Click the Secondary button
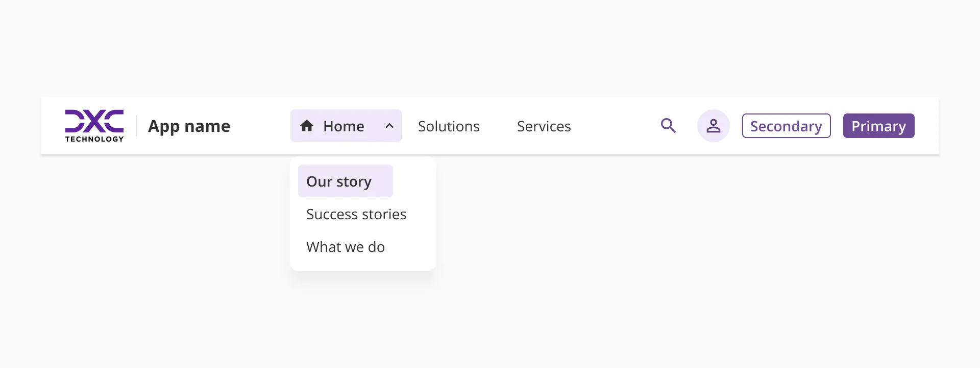 coord(786,126)
